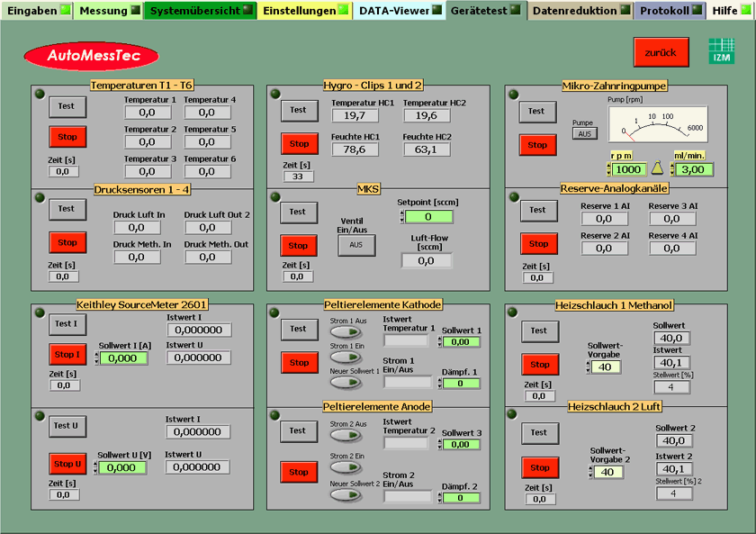
Task: Click the status LED in Temperaturen T1 - T6 panel
Action: pos(40,94)
